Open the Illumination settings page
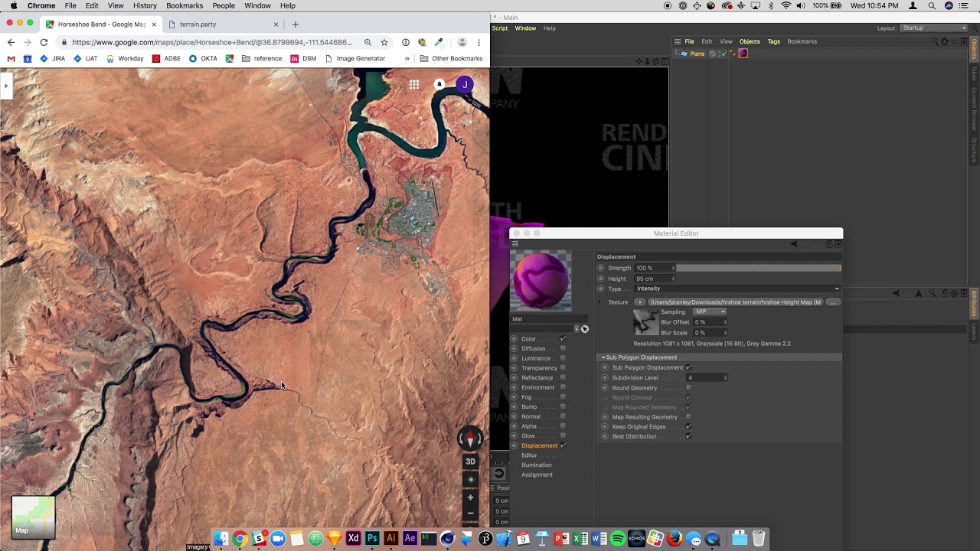 pos(536,465)
